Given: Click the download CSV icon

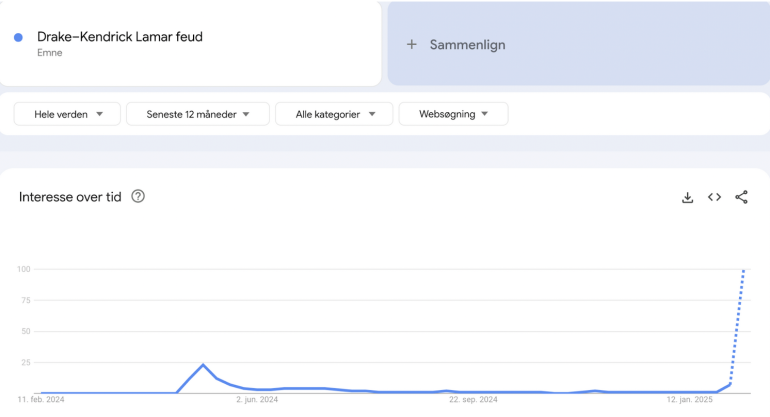Looking at the screenshot, I should [688, 198].
